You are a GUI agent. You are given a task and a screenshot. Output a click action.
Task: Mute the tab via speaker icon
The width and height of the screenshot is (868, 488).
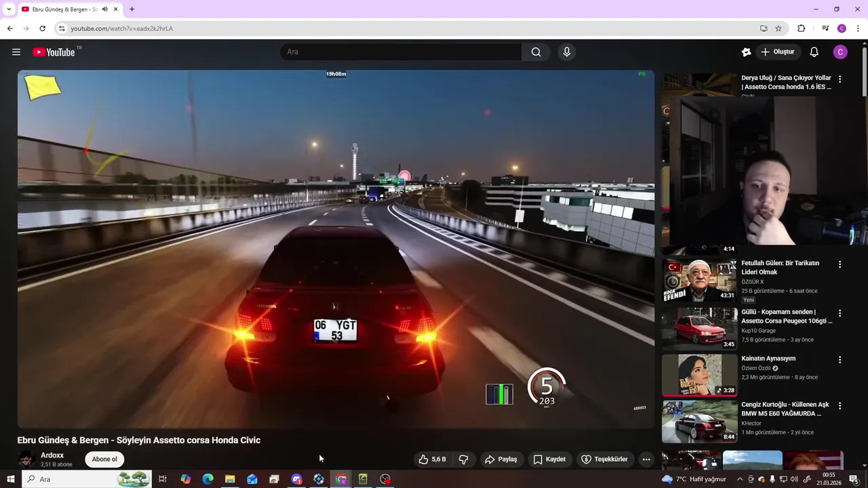click(x=105, y=9)
